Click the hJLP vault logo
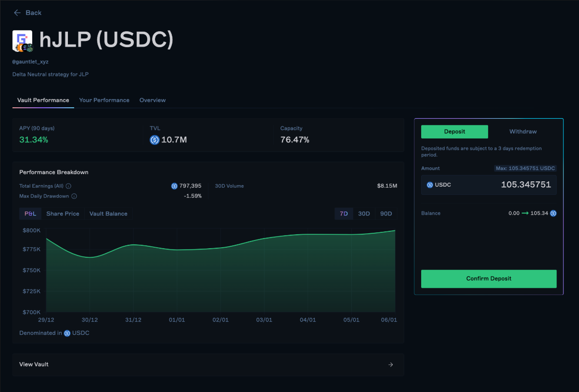 [x=22, y=41]
